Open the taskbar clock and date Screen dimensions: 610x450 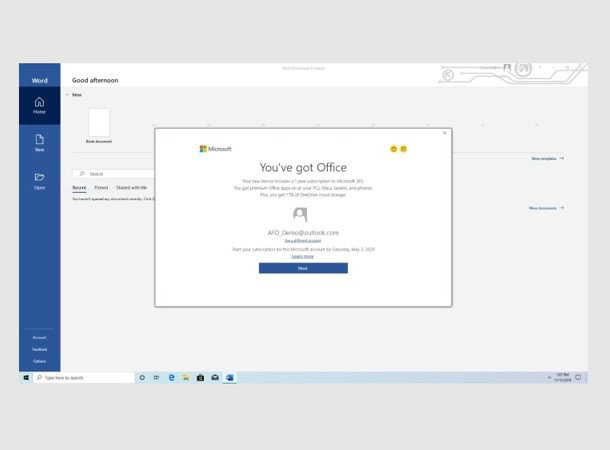tap(562, 377)
